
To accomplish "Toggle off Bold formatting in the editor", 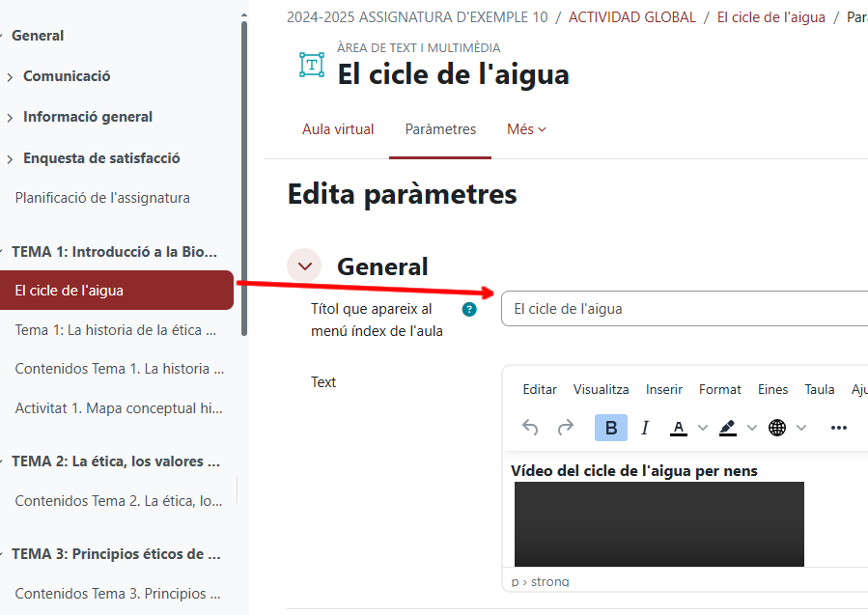I will pyautogui.click(x=609, y=427).
